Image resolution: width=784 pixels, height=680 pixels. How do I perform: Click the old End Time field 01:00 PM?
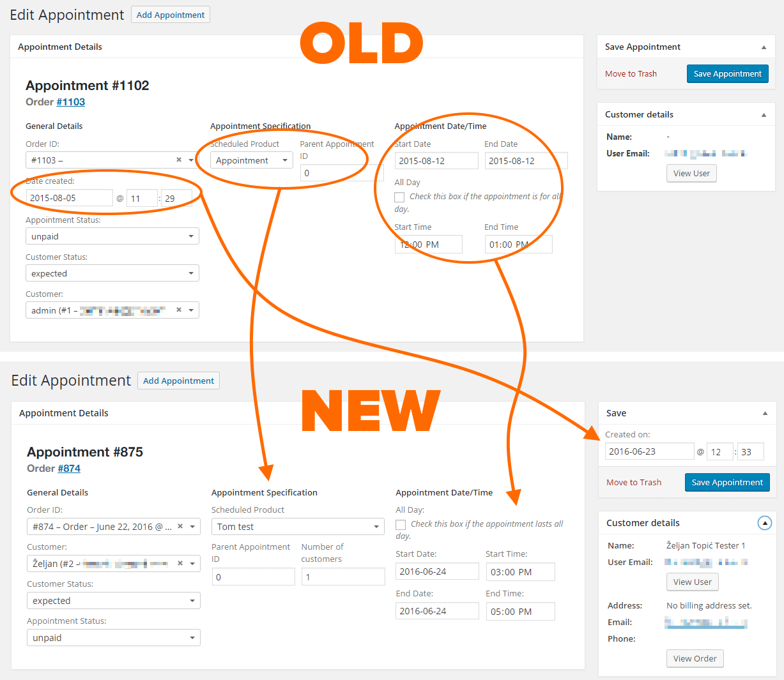click(519, 245)
